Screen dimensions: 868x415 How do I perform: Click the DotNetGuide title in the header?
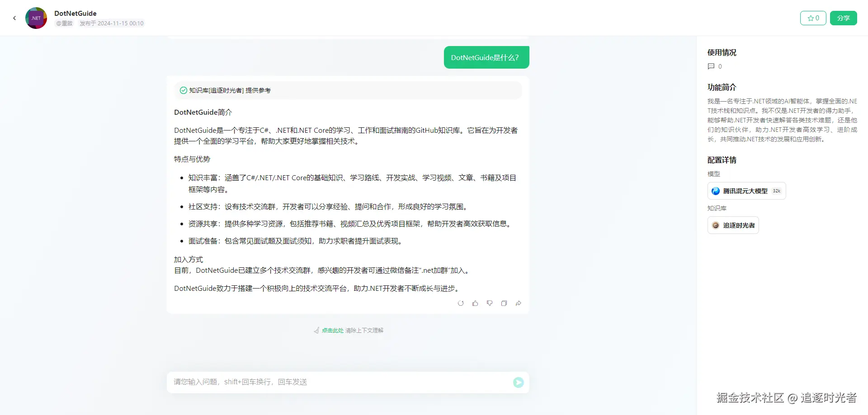pyautogui.click(x=75, y=14)
